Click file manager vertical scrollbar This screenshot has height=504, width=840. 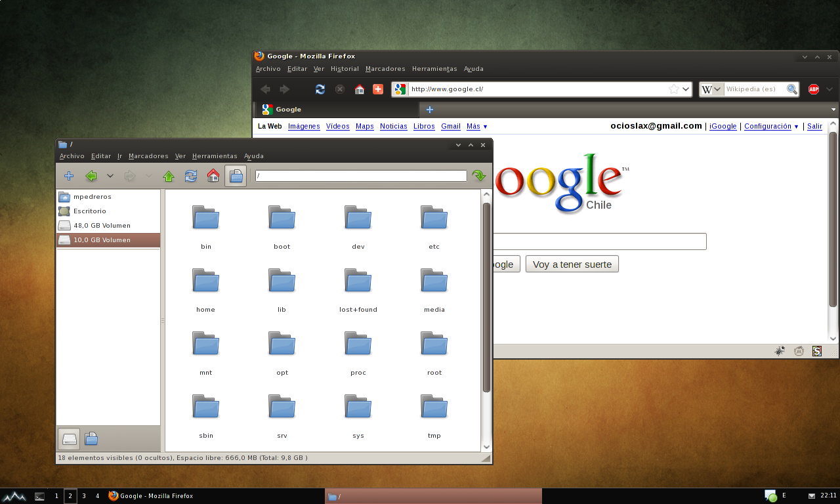486,297
